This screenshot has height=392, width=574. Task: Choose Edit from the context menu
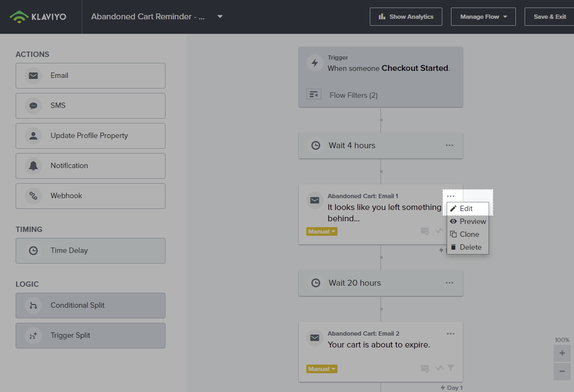coord(467,208)
